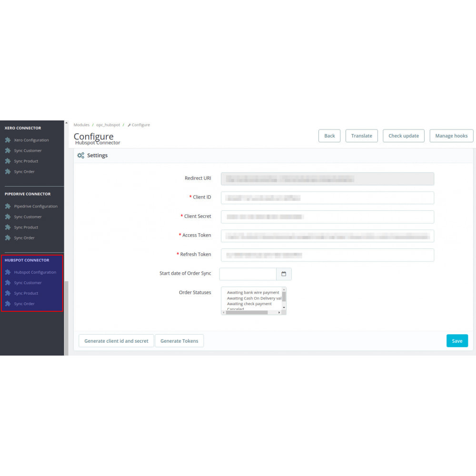Click the Settings gears icon

point(81,156)
